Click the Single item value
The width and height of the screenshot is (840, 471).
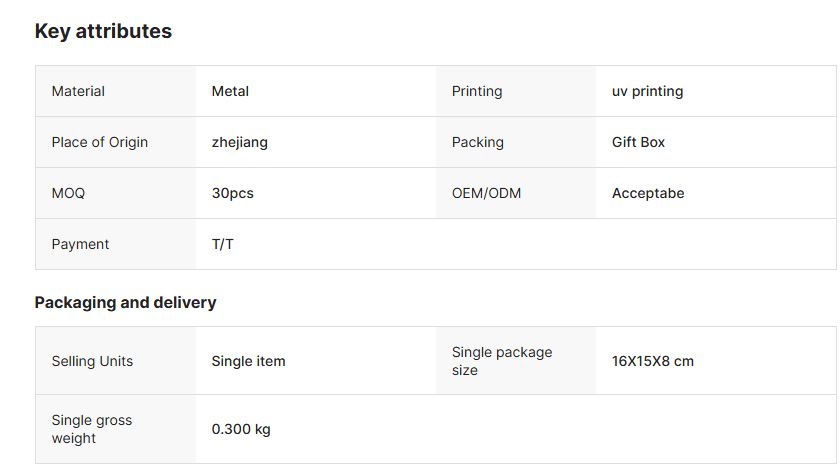click(248, 361)
